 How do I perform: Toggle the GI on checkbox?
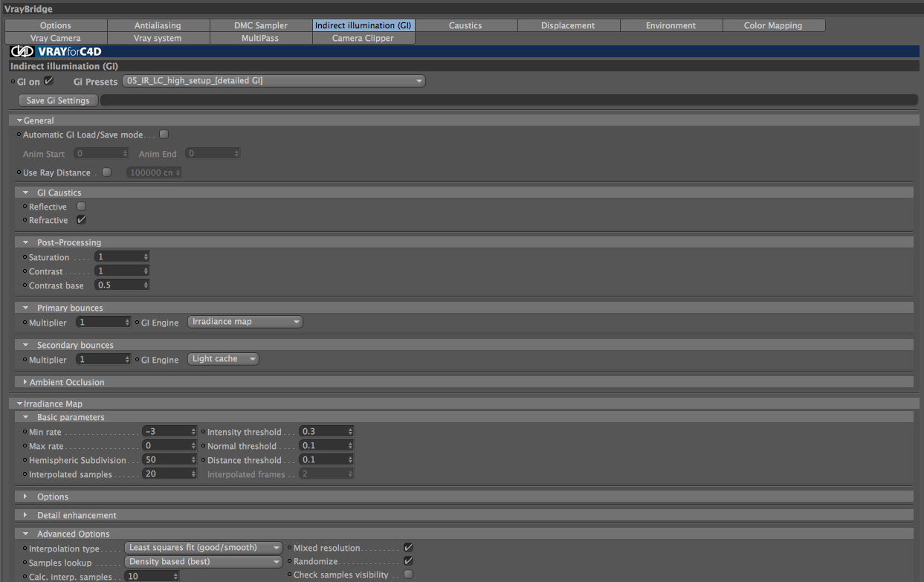49,81
